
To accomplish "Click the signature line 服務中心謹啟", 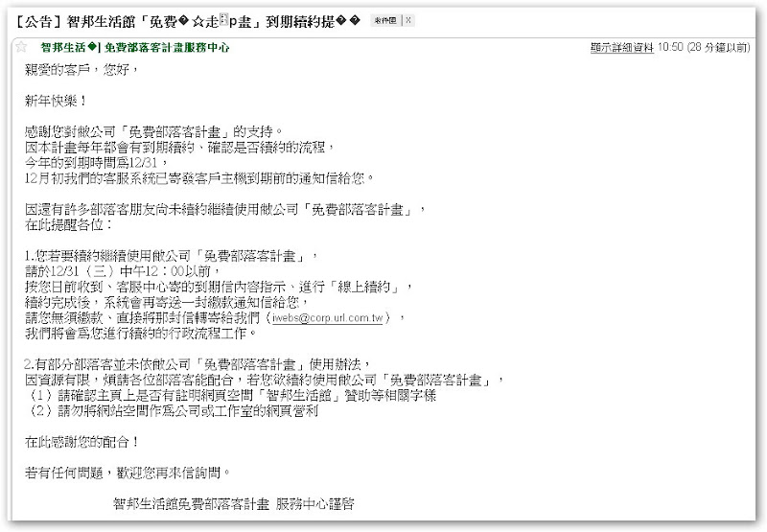I will tap(314, 503).
